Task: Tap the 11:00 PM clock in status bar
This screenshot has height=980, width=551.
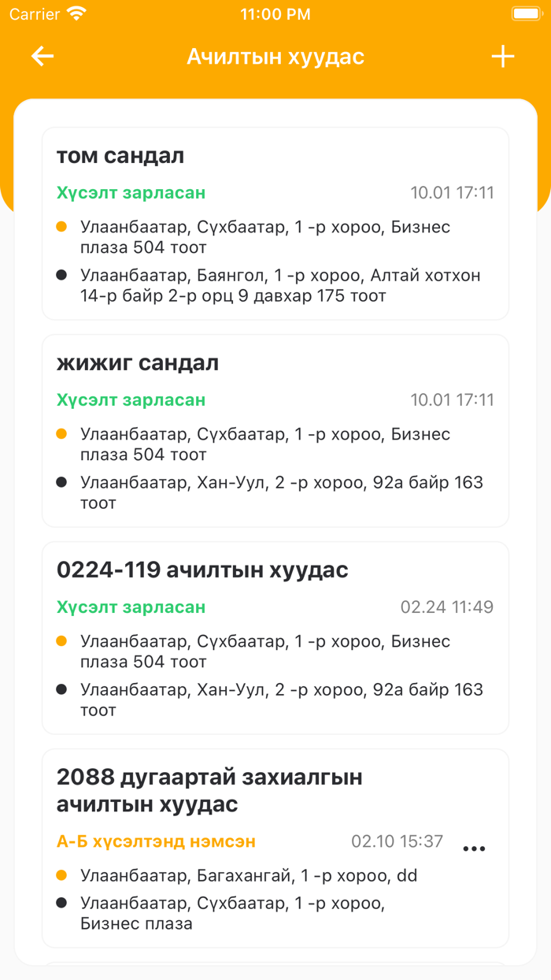Action: 275,14
